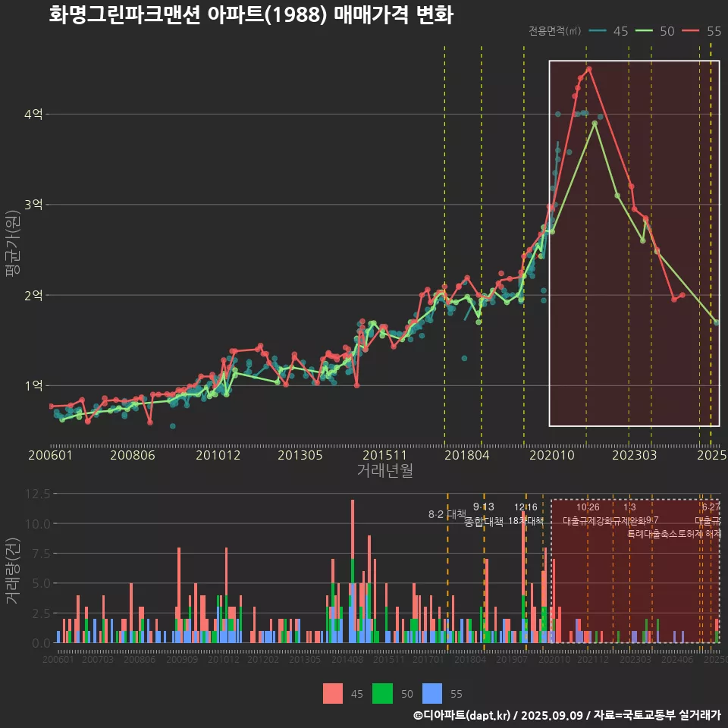
Task: Click the '거래량(건)' volume axis title
Action: pos(13,572)
